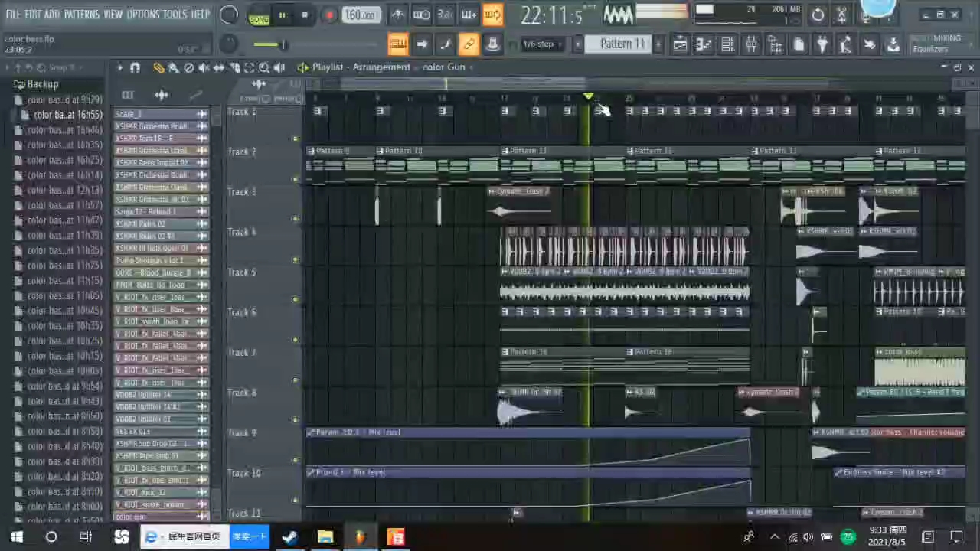Open the Browser view icon
Image resolution: width=980 pixels, height=551 pixels.
click(775, 45)
